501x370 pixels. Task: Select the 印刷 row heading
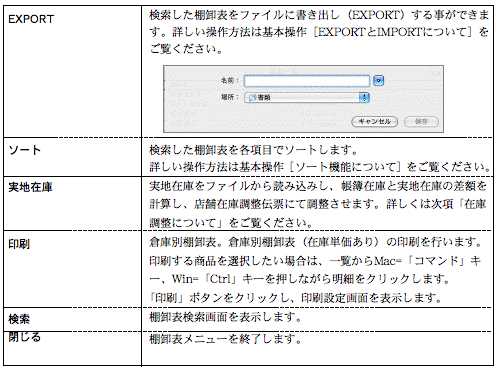point(19,244)
